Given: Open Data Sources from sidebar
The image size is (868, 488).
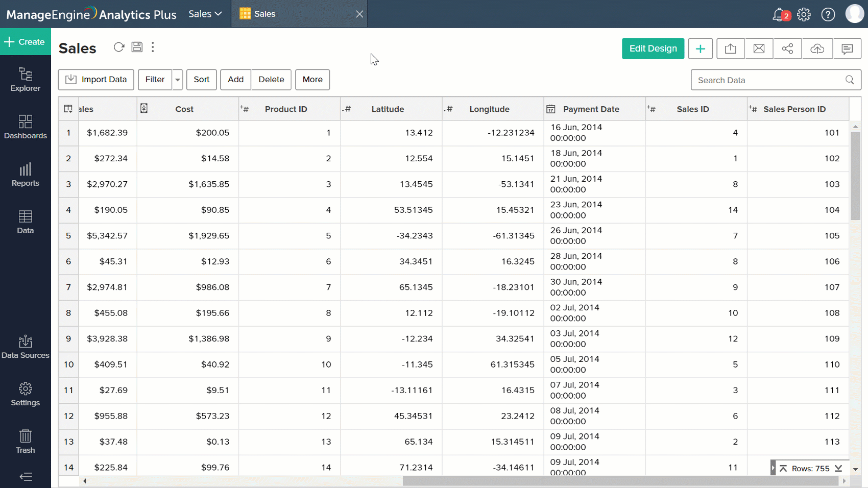Looking at the screenshot, I should pyautogui.click(x=26, y=347).
